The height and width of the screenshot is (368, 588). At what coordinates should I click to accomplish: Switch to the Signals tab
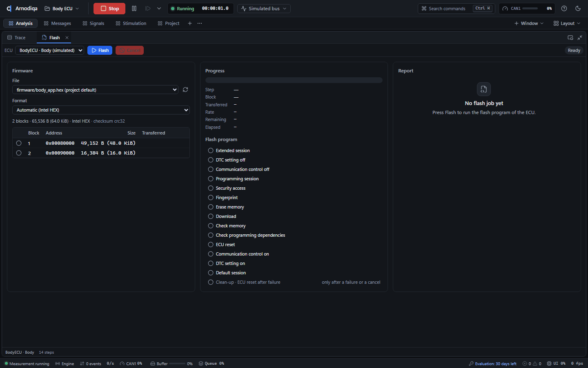(93, 23)
